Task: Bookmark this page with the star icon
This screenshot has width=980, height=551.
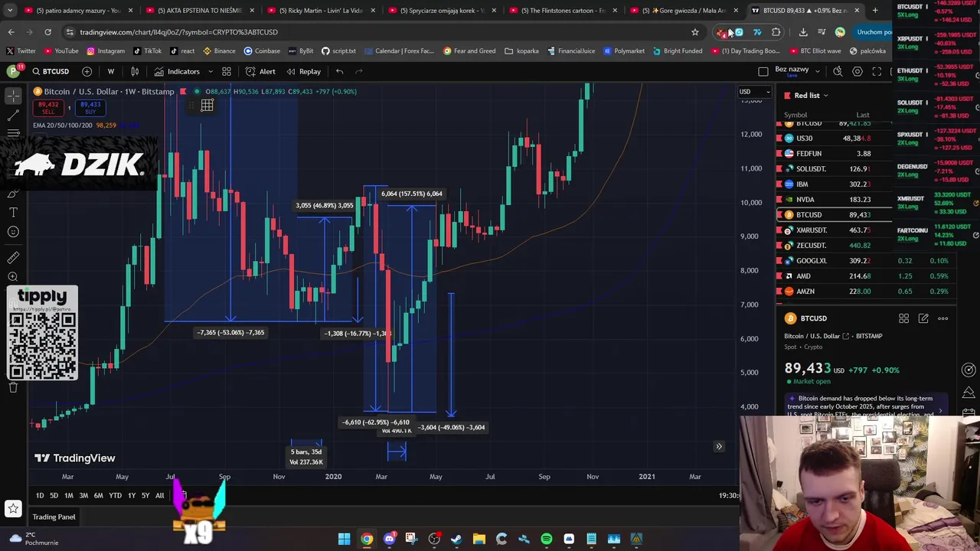Action: tap(695, 32)
